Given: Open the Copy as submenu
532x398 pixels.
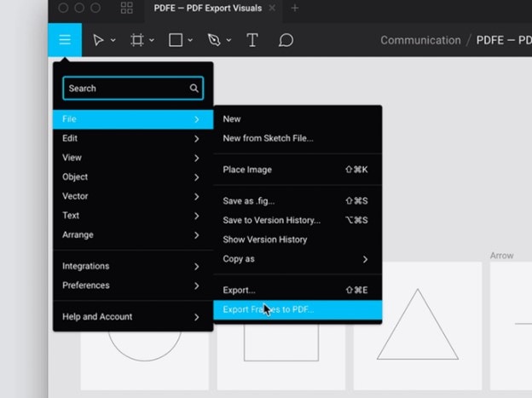Looking at the screenshot, I should click(298, 259).
